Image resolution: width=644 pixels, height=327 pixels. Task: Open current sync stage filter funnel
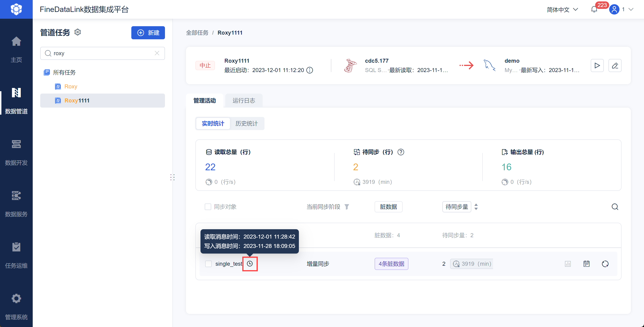[x=347, y=207]
